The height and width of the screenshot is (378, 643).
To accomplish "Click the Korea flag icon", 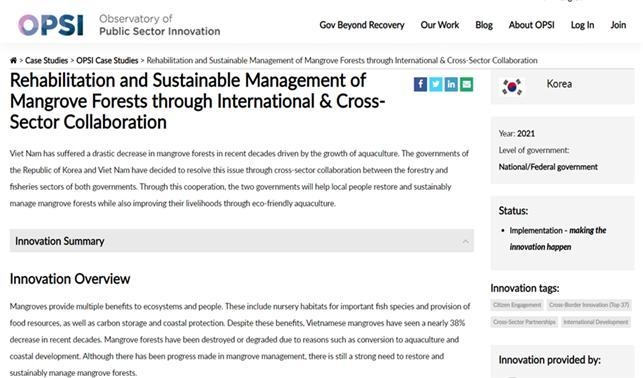I will click(512, 87).
